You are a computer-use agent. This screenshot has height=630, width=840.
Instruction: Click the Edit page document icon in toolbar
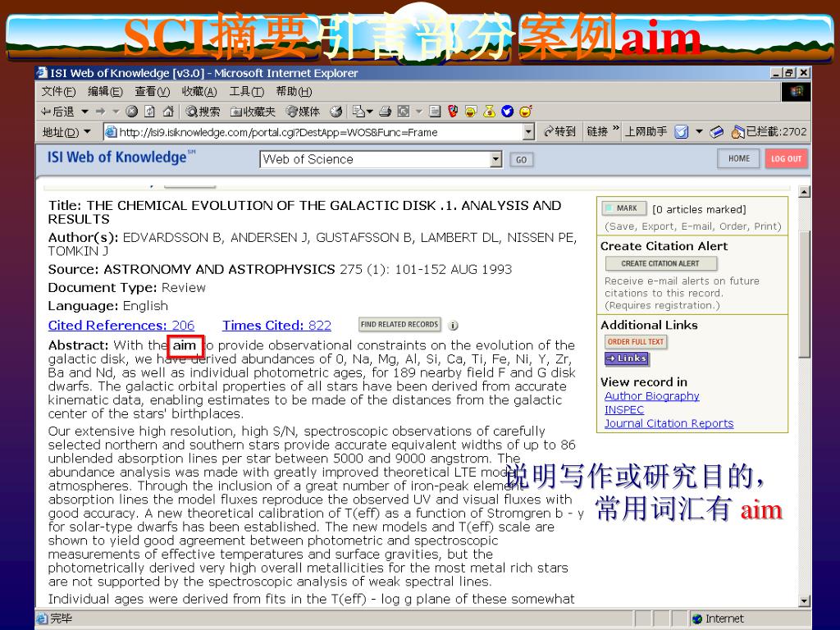(435, 112)
